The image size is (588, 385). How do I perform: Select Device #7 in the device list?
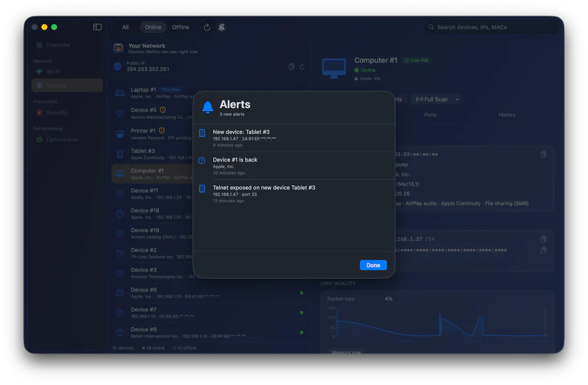coord(210,313)
